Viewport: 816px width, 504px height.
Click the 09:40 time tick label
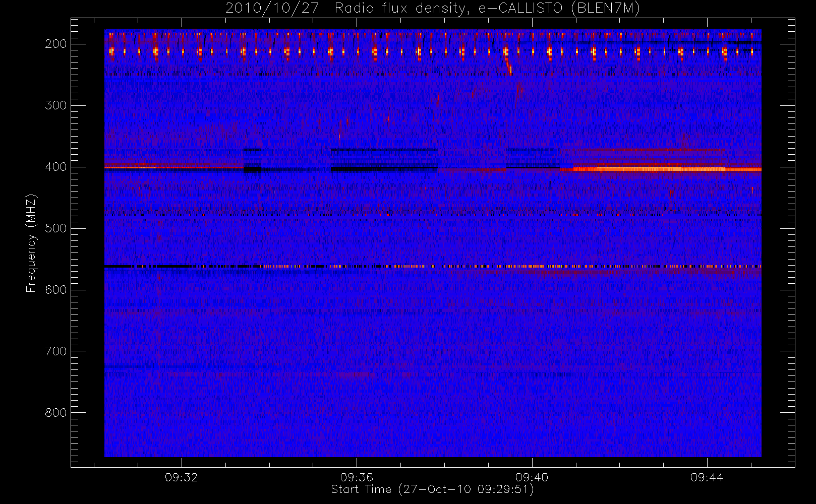click(x=532, y=477)
